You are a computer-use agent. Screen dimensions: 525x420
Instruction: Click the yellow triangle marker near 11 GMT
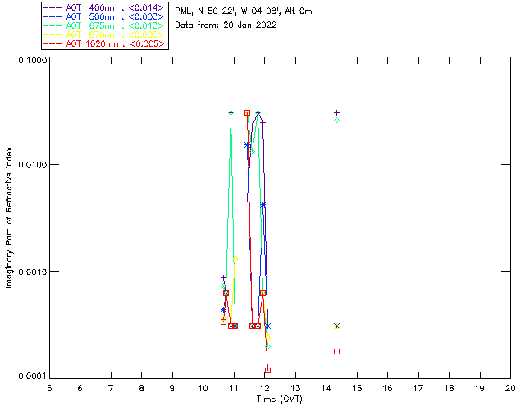click(235, 258)
